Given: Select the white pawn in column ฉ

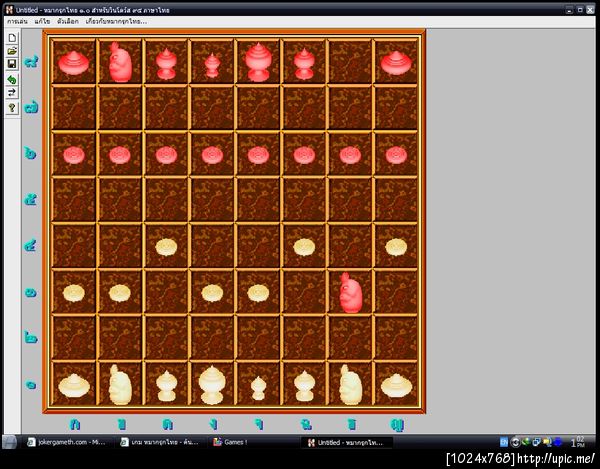Looking at the screenshot, I should tap(304, 247).
